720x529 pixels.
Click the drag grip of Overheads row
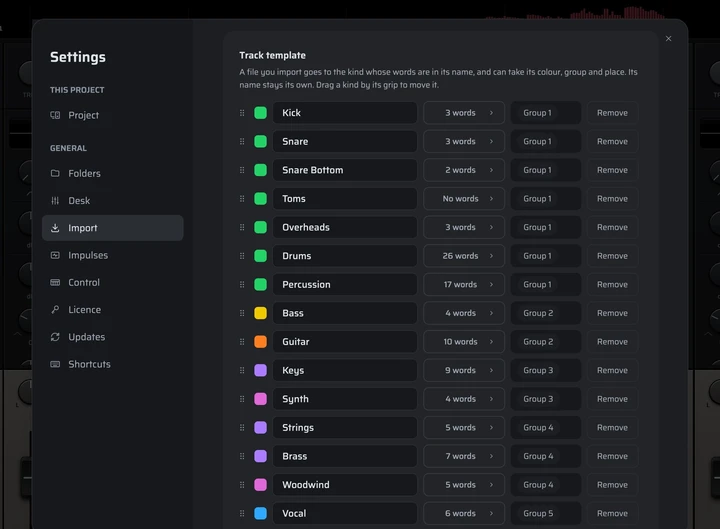pos(242,227)
